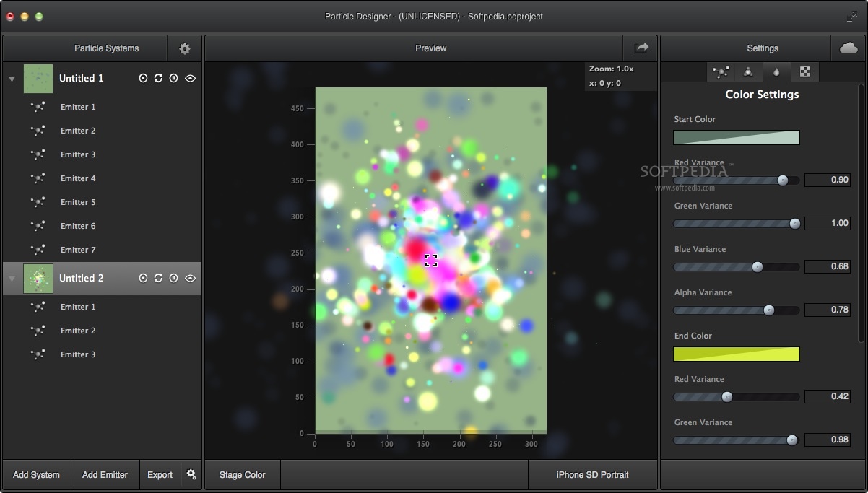Click the 0.98 Green Variance value field
The image size is (868, 493).
pos(828,440)
